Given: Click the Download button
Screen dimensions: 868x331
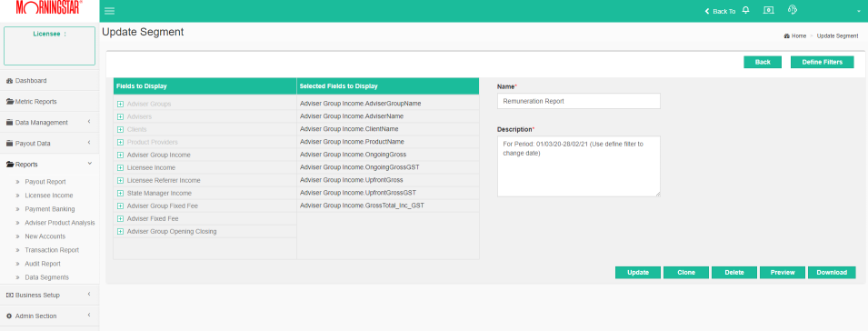Looking at the screenshot, I should (x=832, y=272).
